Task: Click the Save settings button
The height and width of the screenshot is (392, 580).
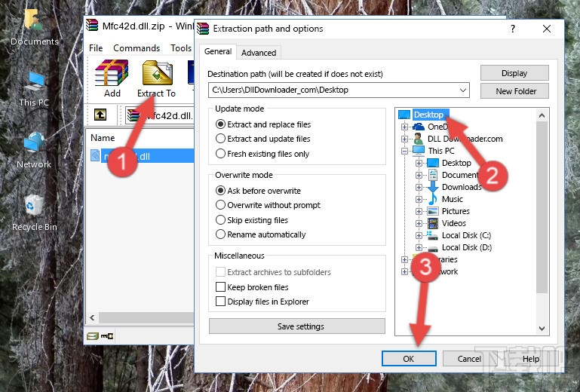Action: pyautogui.click(x=297, y=326)
